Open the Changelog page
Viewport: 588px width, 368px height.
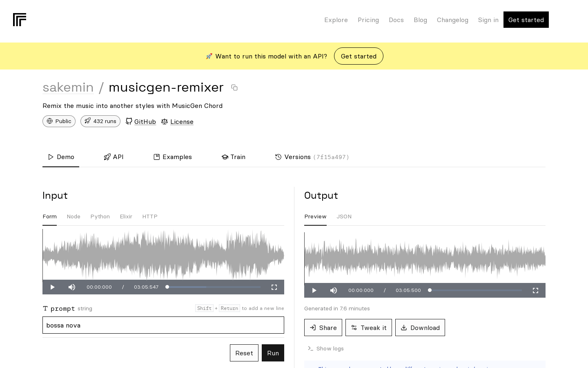tap(452, 20)
